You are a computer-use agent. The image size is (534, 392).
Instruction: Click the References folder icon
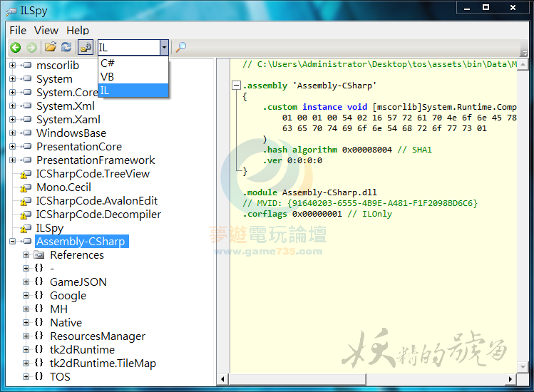point(39,254)
